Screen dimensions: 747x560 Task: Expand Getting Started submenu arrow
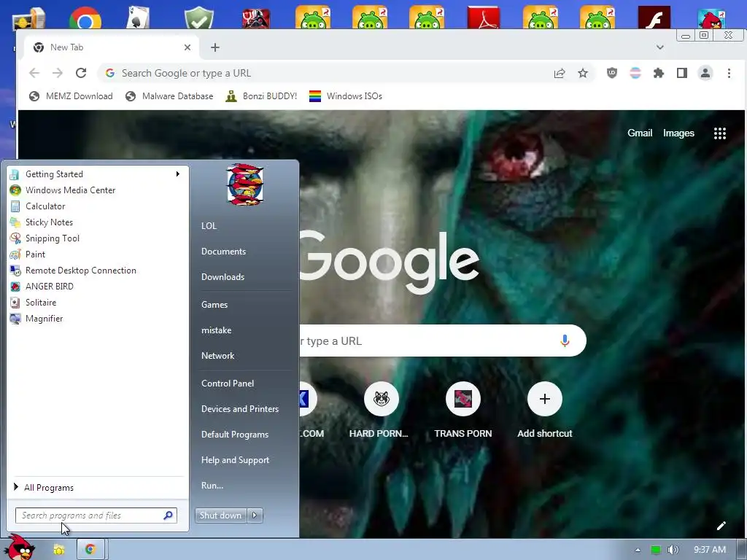(178, 174)
